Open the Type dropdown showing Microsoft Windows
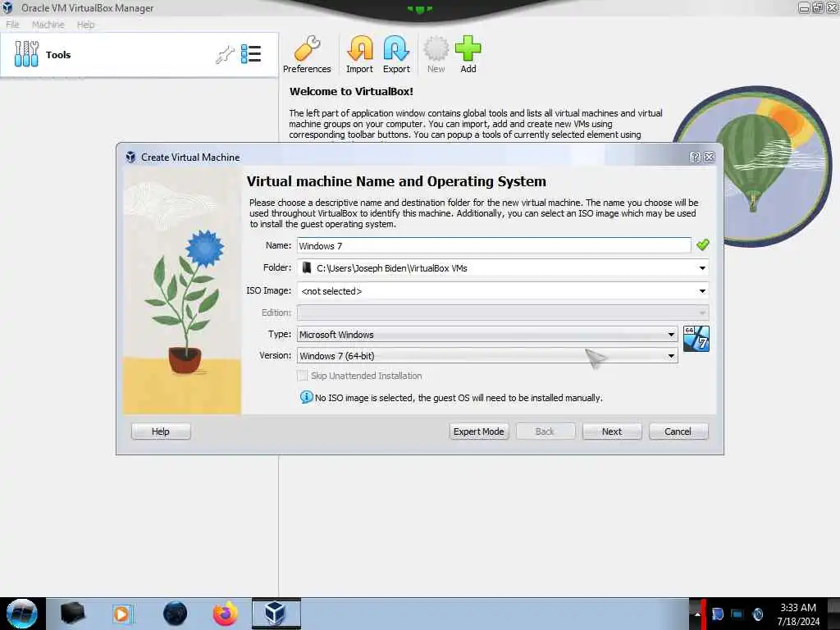The width and height of the screenshot is (840, 630). pyautogui.click(x=487, y=335)
